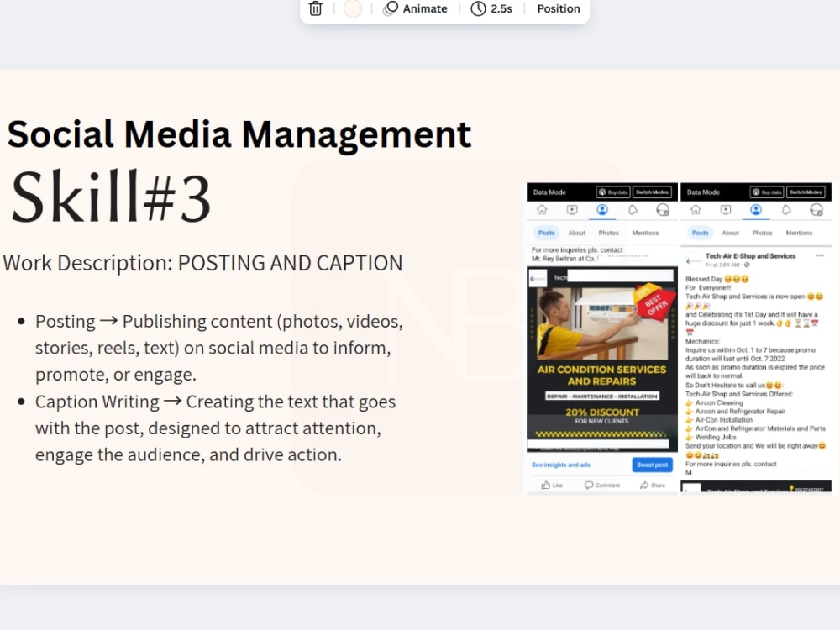Select the right Facebook post screenshot
This screenshot has height=630, width=840.
(756, 339)
